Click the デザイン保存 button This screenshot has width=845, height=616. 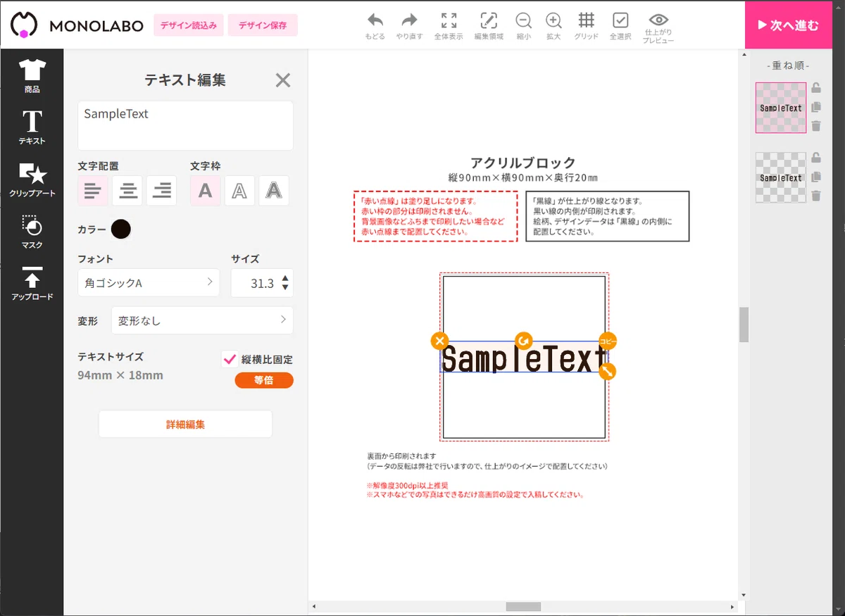coord(263,25)
